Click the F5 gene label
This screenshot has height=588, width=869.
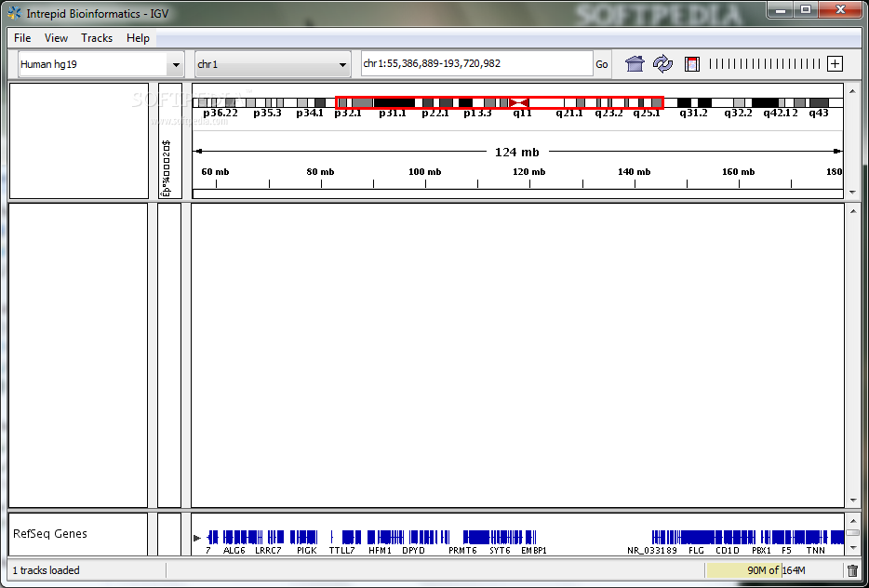coord(787,551)
